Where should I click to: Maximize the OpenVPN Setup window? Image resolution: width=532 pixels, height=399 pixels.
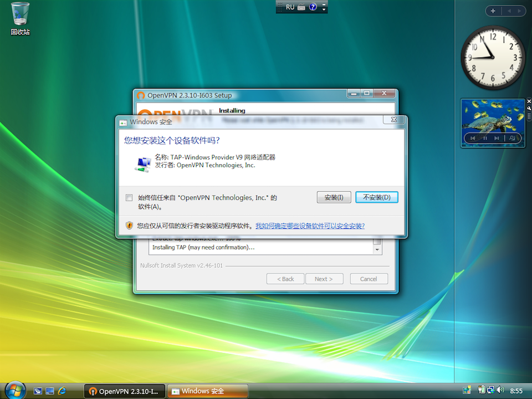coord(367,93)
